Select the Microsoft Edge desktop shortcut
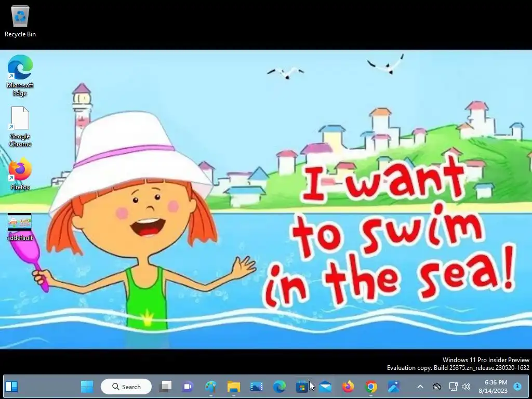 tap(20, 75)
